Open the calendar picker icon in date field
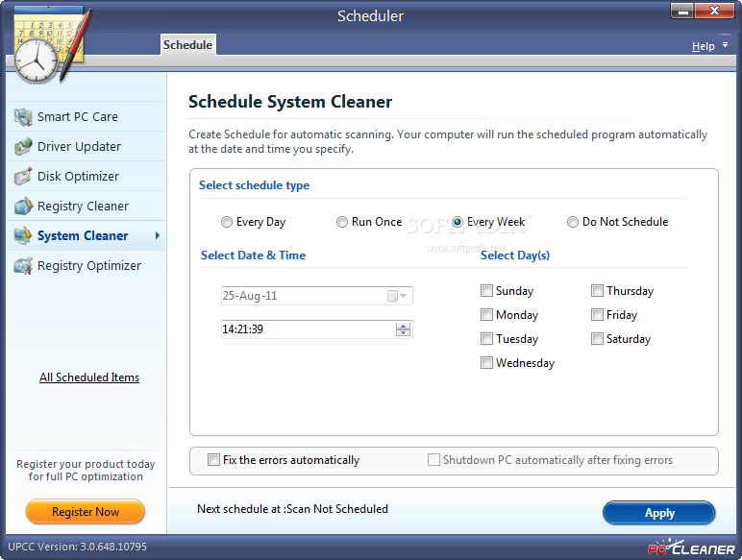 397,296
